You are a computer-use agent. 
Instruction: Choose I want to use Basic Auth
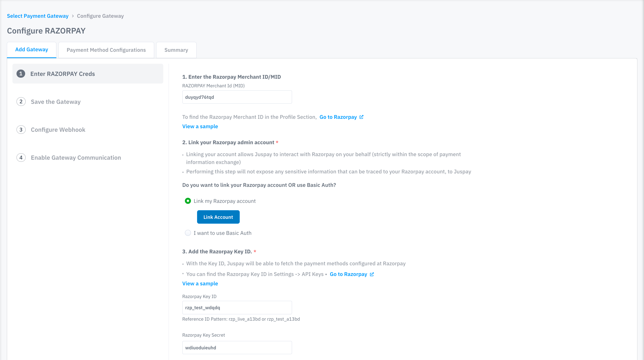click(188, 233)
